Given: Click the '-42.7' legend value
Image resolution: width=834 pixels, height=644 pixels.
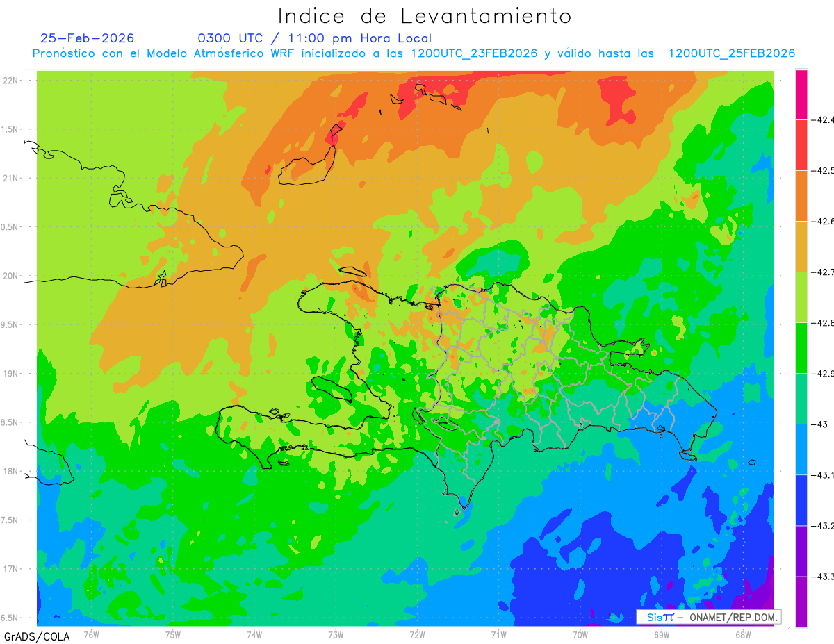Looking at the screenshot, I should point(824,272).
